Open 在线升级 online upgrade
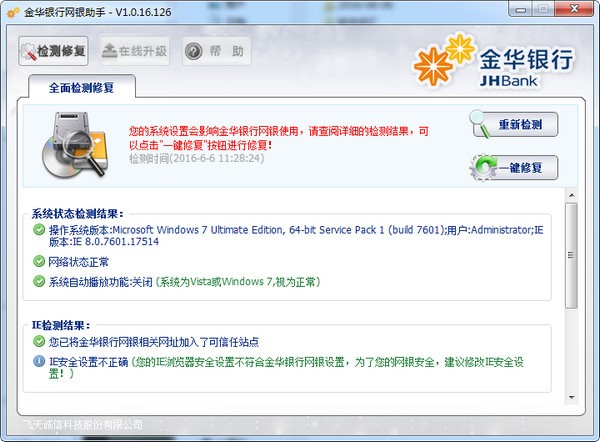The width and height of the screenshot is (600, 442). tap(134, 51)
